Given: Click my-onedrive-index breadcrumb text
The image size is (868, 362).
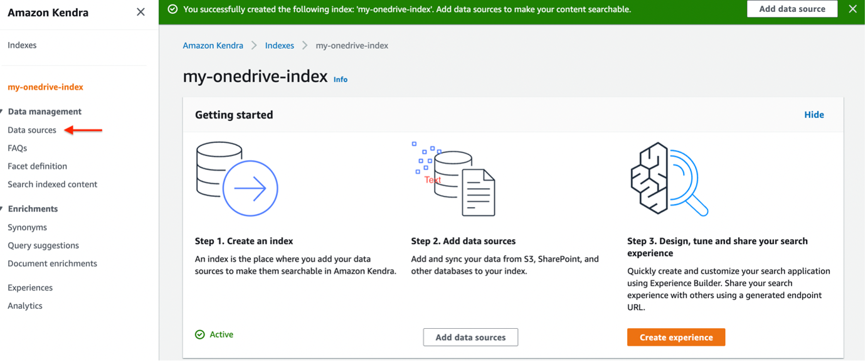Looking at the screenshot, I should click(352, 46).
